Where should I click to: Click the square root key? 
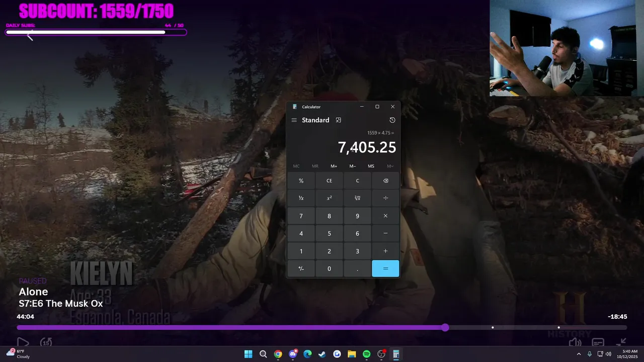(357, 198)
